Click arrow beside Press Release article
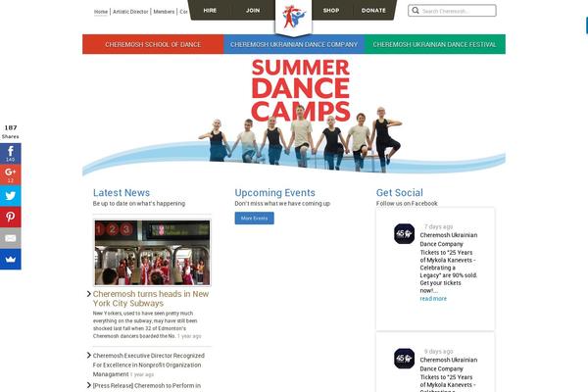 click(x=89, y=385)
